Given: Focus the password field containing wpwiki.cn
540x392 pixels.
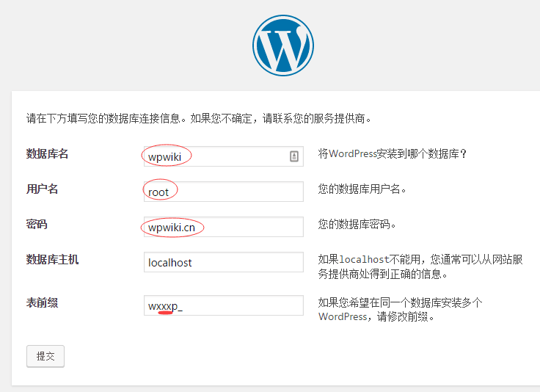Looking at the screenshot, I should (224, 227).
